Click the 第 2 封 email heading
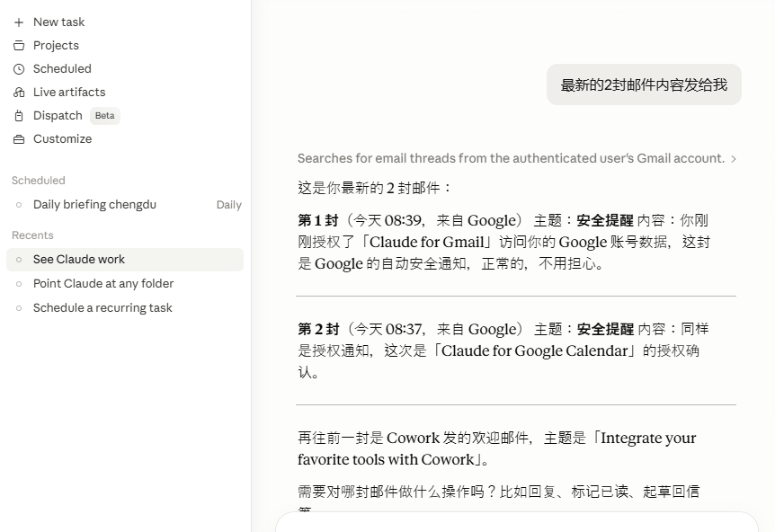The width and height of the screenshot is (775, 532). pyautogui.click(x=318, y=329)
